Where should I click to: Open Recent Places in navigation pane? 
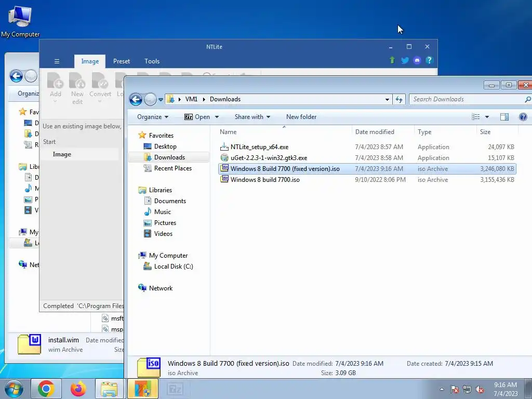(172, 168)
